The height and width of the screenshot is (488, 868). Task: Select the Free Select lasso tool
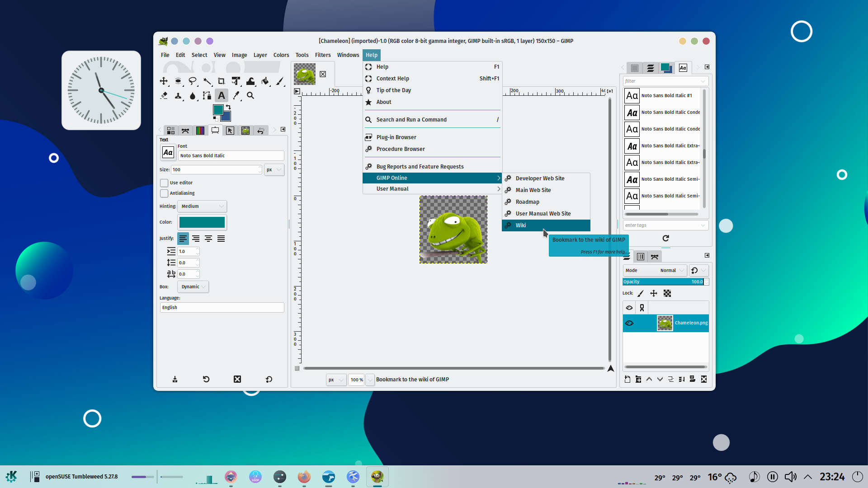(193, 81)
